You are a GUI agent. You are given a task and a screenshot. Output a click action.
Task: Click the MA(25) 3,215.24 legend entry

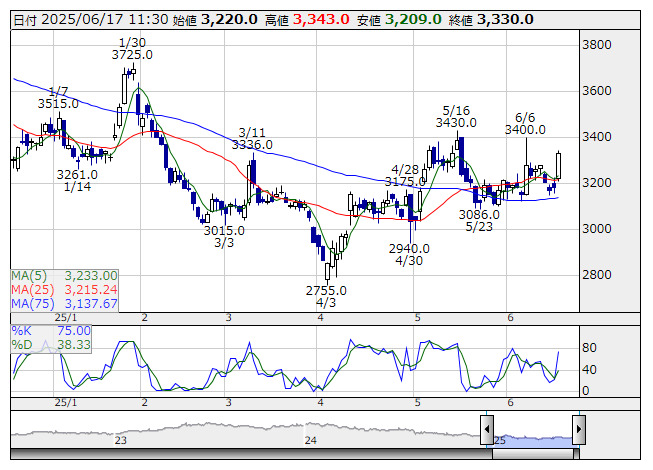point(64,289)
